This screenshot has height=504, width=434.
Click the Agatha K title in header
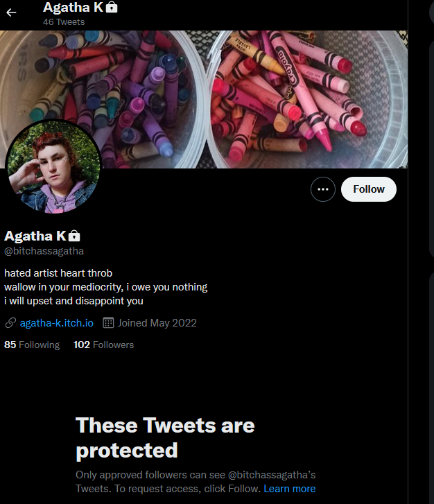coord(73,8)
